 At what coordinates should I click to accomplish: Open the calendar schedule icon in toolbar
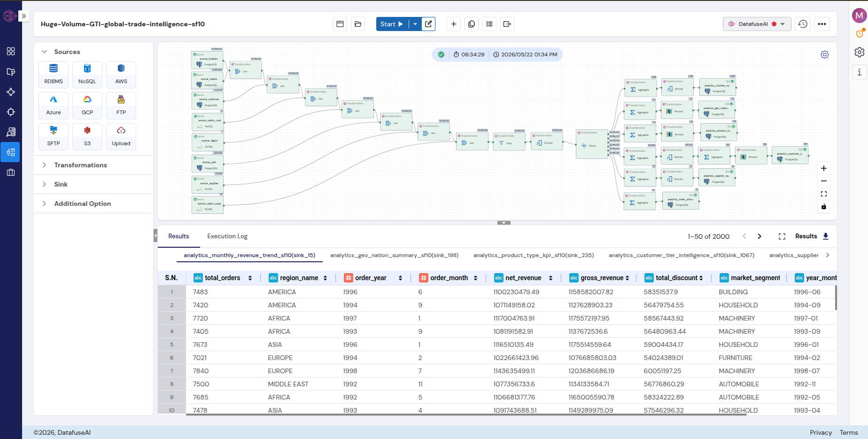pos(340,24)
